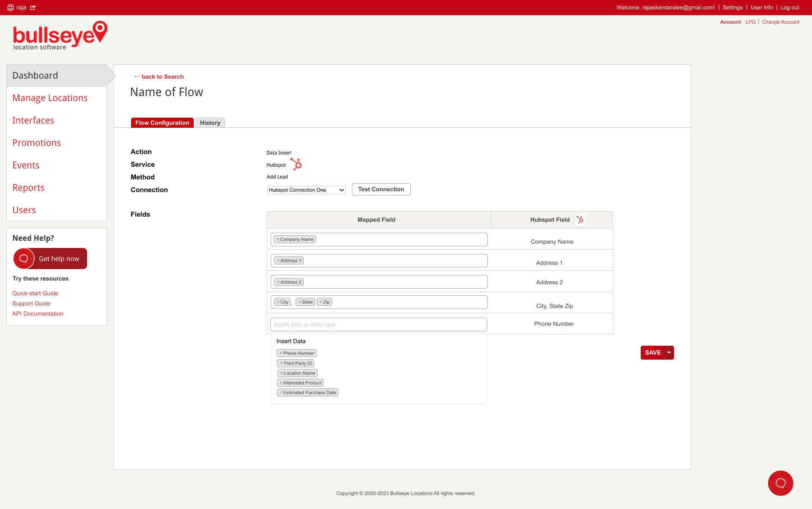Remove the Zip tag from mapped field
Image resolution: width=812 pixels, height=509 pixels.
point(321,302)
